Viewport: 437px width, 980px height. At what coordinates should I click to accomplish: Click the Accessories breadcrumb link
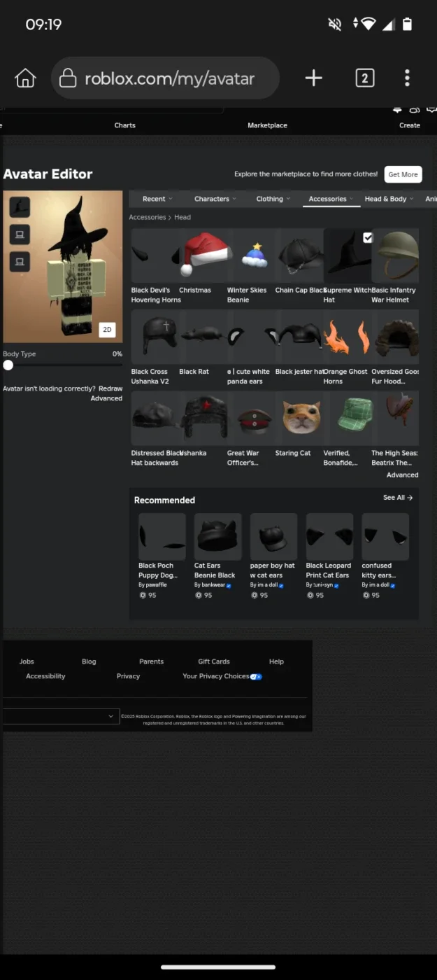(148, 217)
